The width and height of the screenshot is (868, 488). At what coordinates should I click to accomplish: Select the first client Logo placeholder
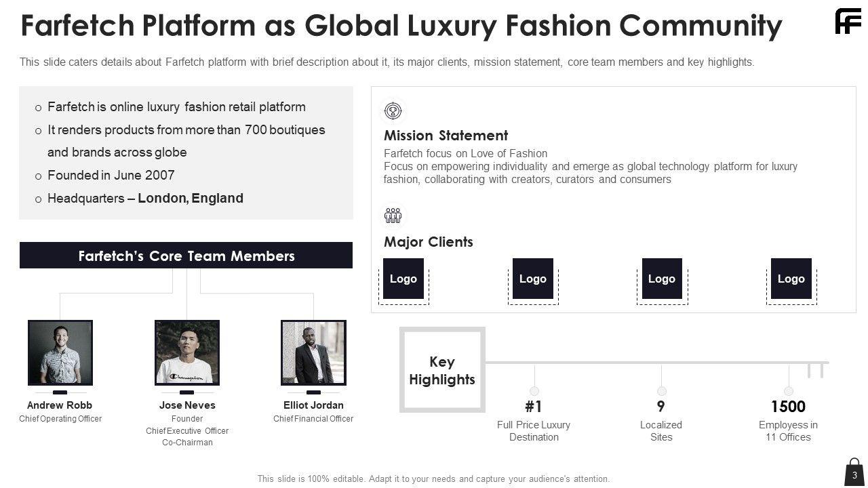pyautogui.click(x=403, y=279)
